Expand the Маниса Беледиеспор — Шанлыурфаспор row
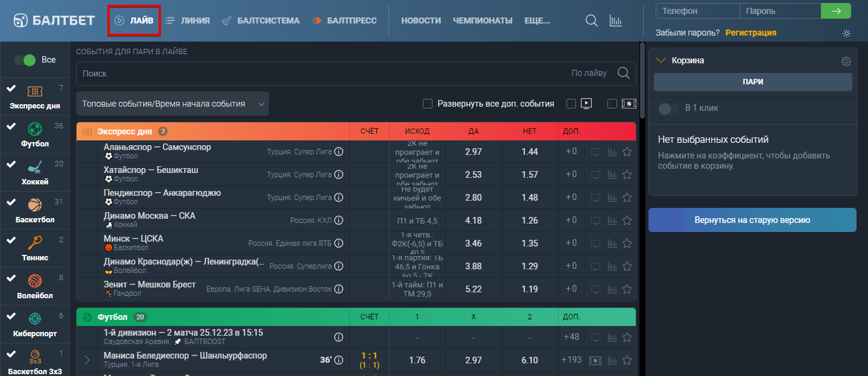 point(87,360)
